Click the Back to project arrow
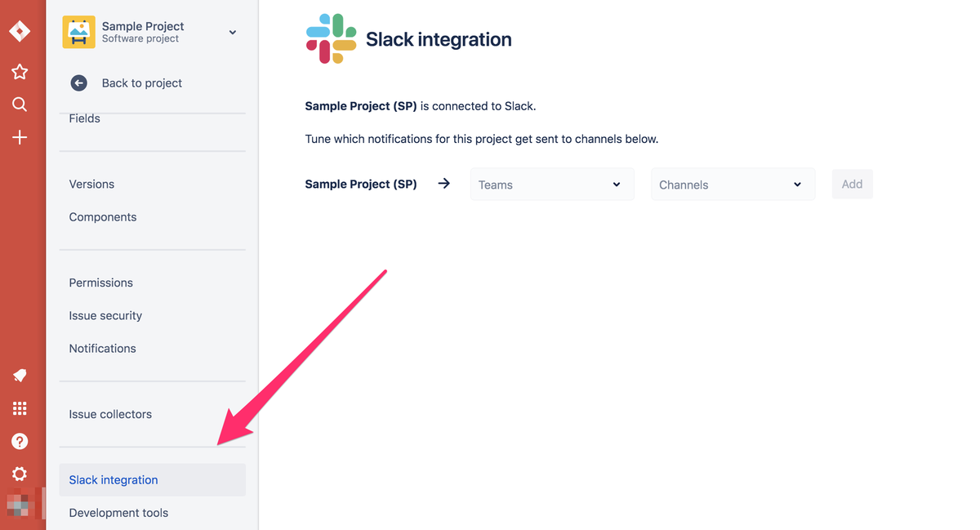 click(78, 82)
